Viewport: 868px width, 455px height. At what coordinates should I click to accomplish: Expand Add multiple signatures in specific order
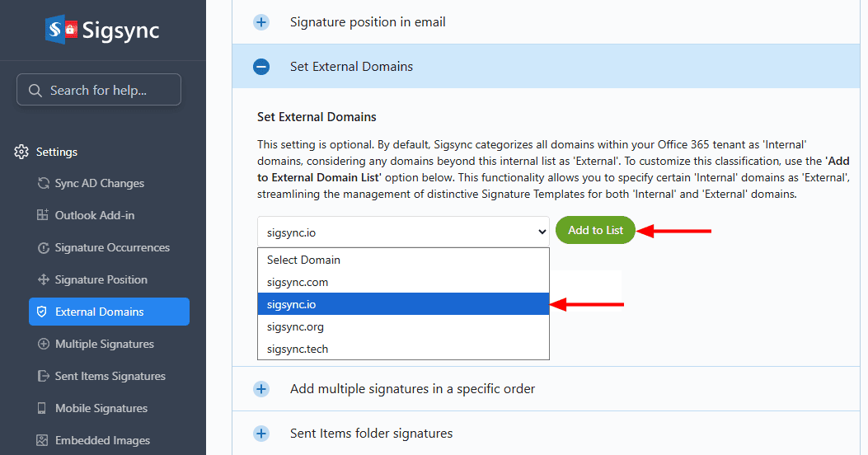(x=261, y=388)
